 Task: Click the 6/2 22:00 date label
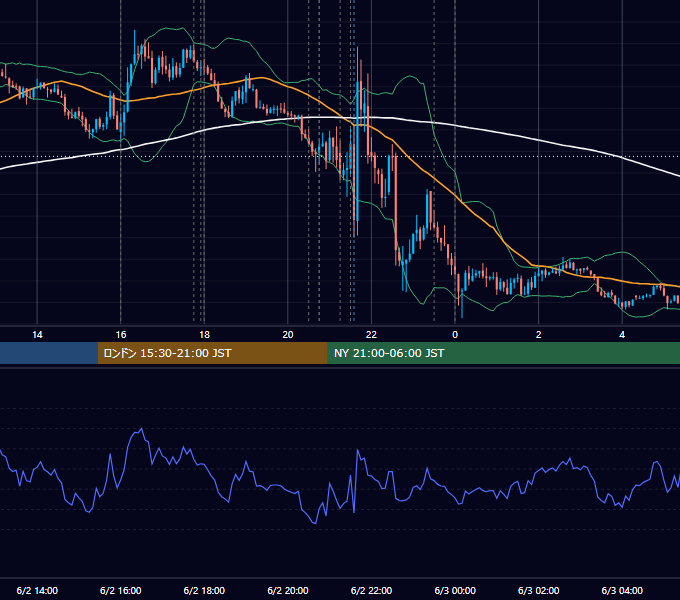pyautogui.click(x=371, y=590)
